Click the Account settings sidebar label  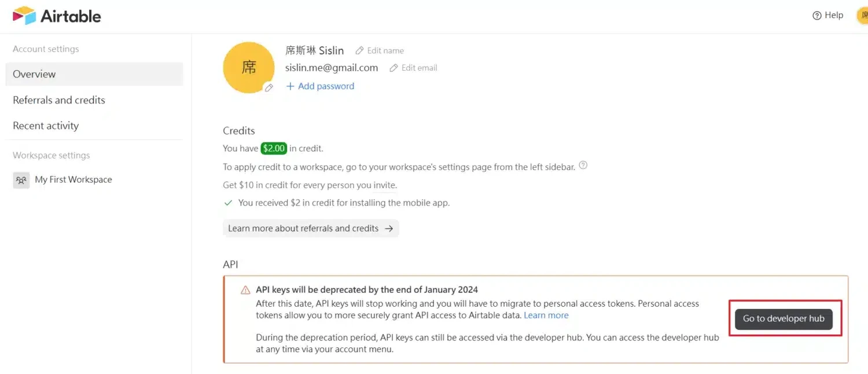point(46,49)
